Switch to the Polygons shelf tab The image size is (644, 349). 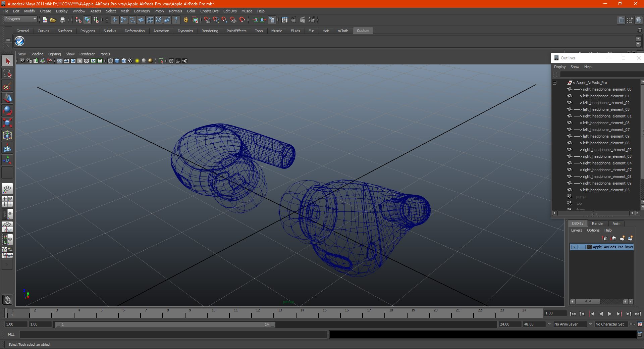click(88, 31)
